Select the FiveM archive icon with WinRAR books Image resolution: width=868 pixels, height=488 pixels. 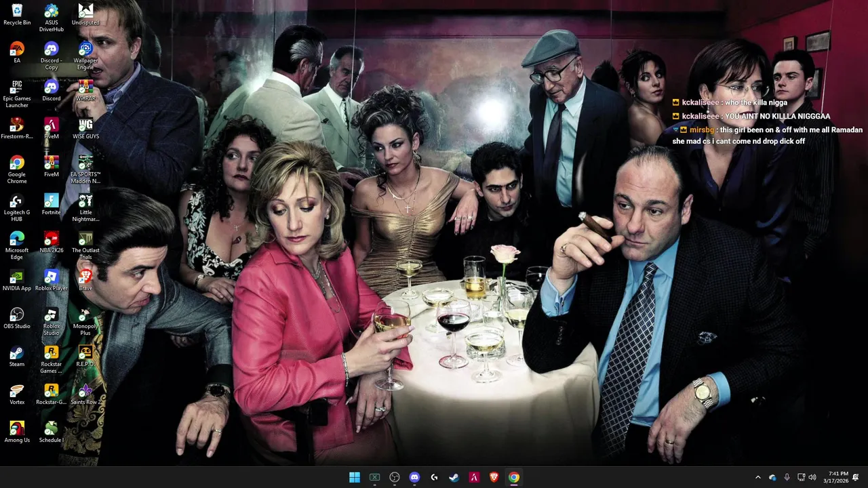51,166
